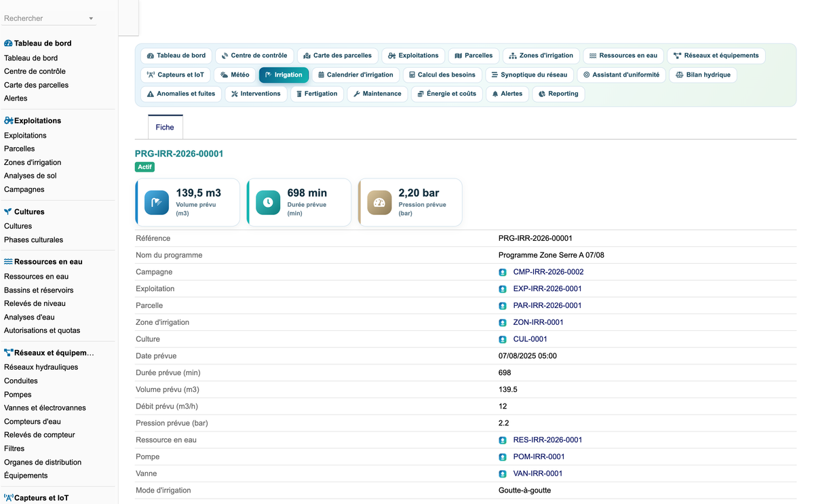Select the active Irrigation toolbar button
This screenshot has height=504, width=814.
[x=284, y=75]
